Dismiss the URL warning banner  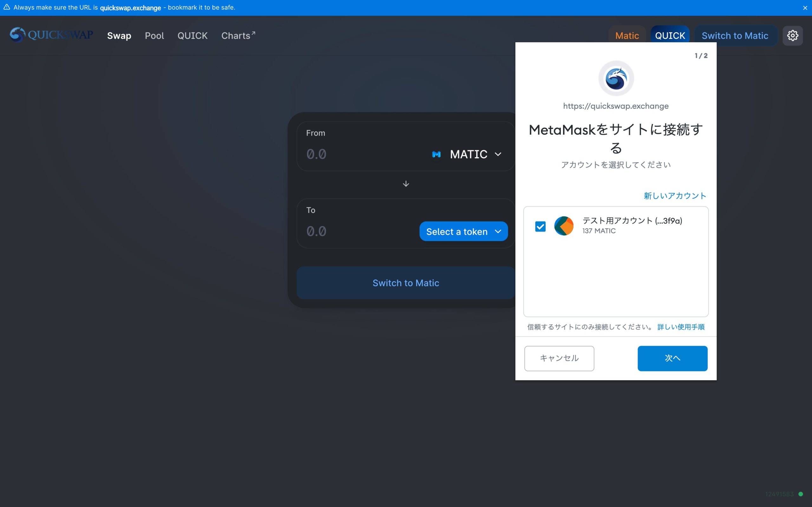pyautogui.click(x=805, y=8)
